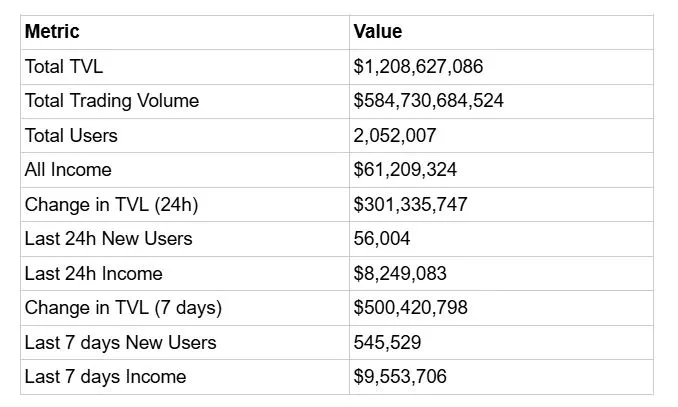Screen dimensions: 678x407
Task: Select the Change in TVL (24h) cell
Action: tap(111, 205)
